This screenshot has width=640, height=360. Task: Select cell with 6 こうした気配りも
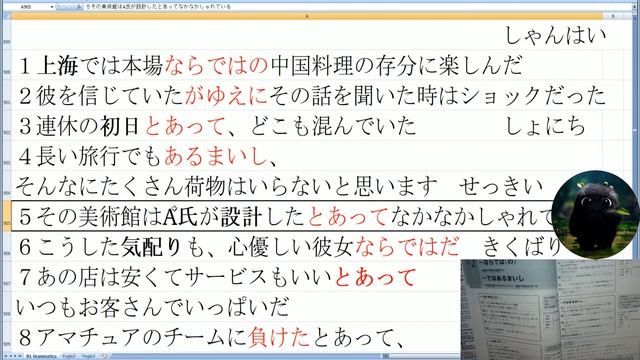282,247
